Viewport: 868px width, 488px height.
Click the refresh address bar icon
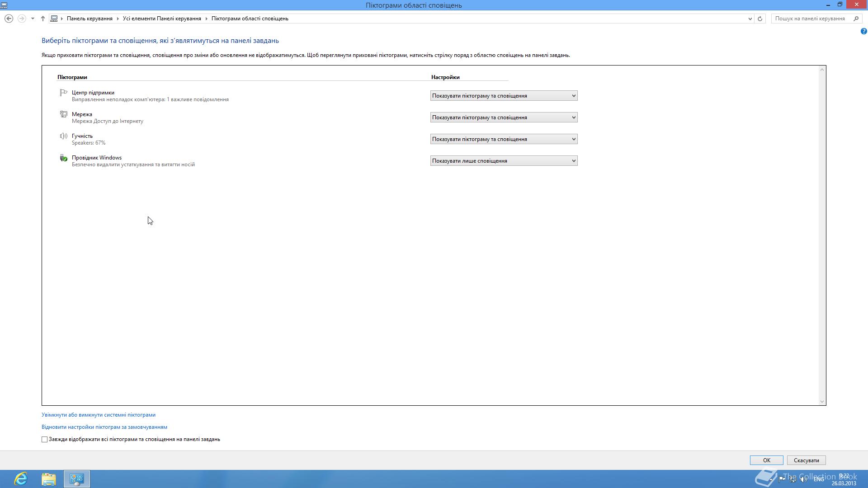coord(760,19)
